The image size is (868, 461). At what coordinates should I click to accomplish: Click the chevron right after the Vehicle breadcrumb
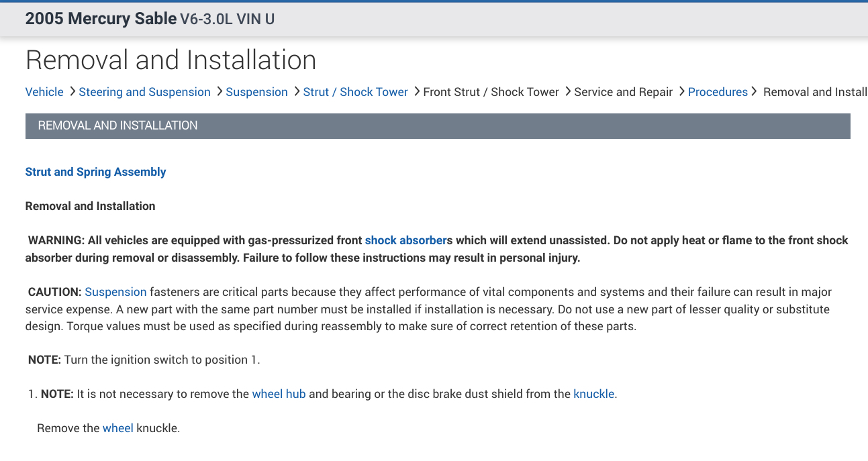coord(73,91)
